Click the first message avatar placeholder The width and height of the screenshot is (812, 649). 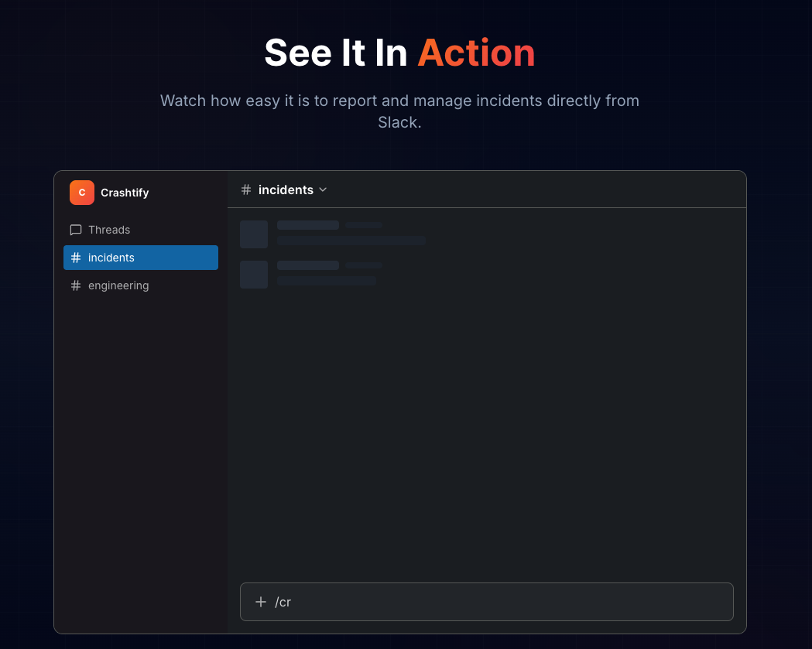point(254,234)
